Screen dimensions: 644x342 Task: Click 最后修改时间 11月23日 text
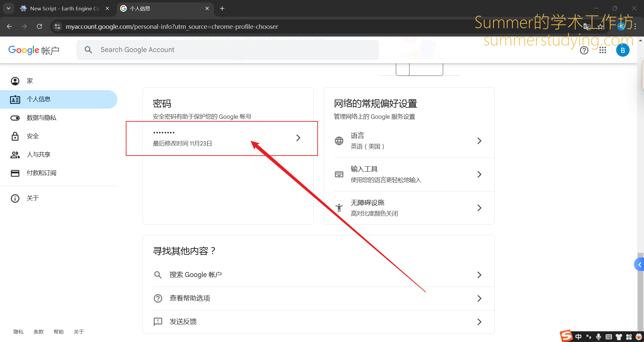pos(182,144)
